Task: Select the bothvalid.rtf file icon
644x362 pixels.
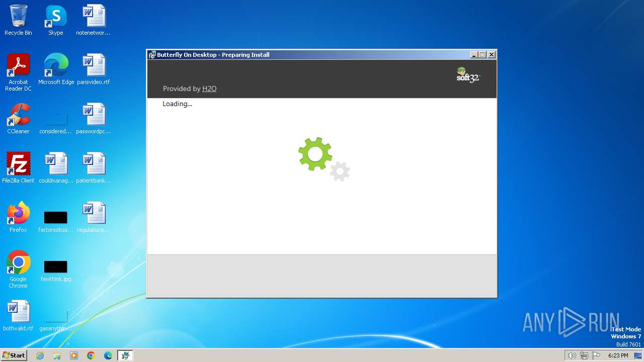Action: (x=18, y=316)
